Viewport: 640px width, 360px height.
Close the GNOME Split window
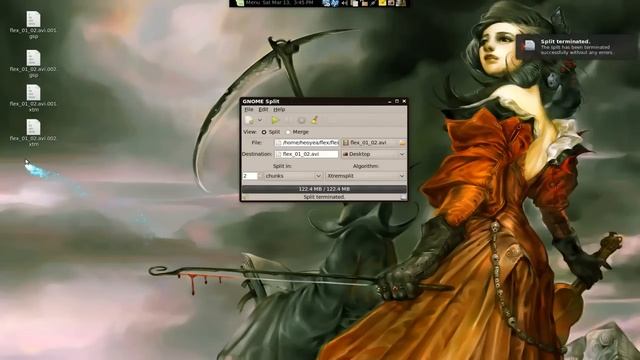click(404, 101)
